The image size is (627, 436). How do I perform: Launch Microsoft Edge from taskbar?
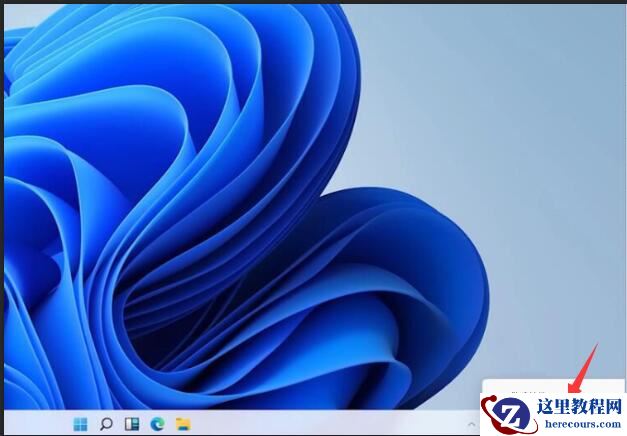pyautogui.click(x=158, y=424)
